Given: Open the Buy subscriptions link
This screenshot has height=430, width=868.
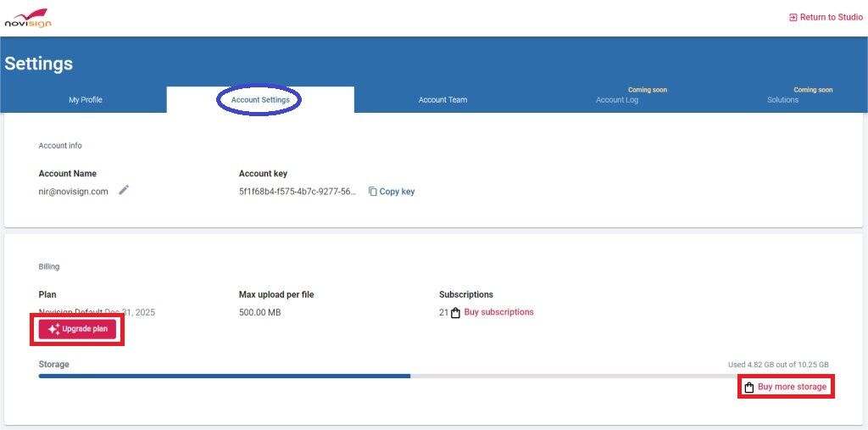Looking at the screenshot, I should point(498,312).
